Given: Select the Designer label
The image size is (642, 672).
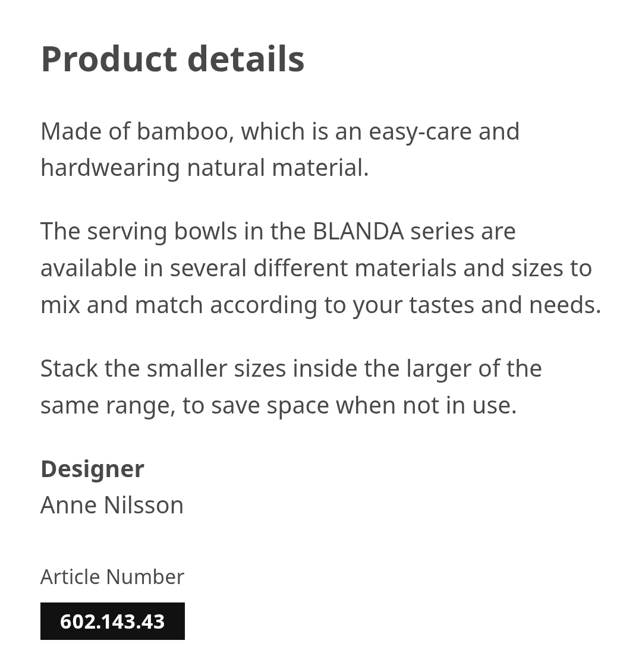Looking at the screenshot, I should point(92,469).
